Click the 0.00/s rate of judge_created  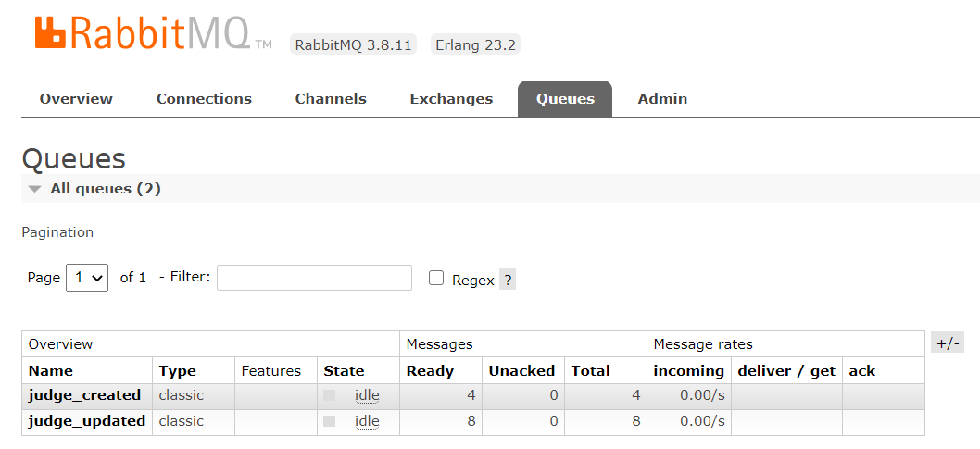[702, 395]
